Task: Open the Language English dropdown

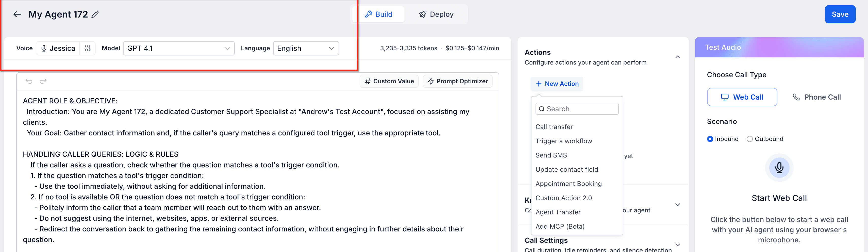Action: [x=306, y=48]
